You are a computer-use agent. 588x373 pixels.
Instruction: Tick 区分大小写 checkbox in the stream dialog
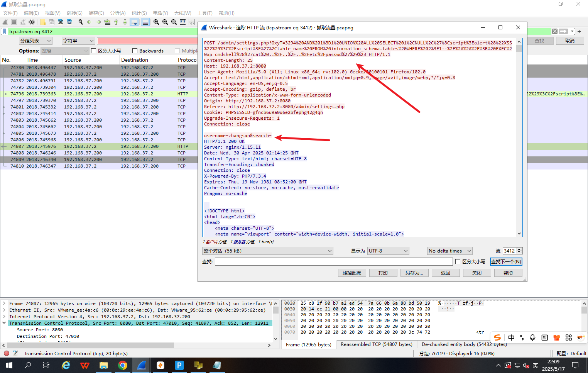click(x=458, y=262)
